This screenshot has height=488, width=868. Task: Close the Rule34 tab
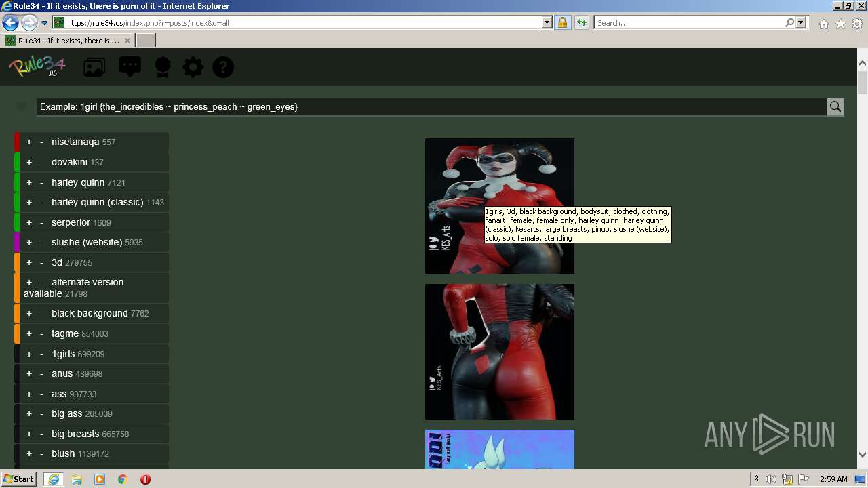coord(127,41)
